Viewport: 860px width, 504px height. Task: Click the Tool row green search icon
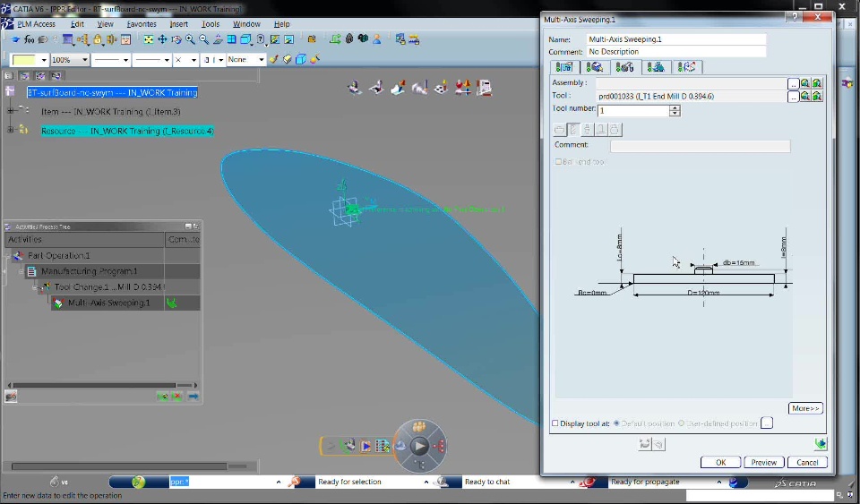[x=817, y=97]
